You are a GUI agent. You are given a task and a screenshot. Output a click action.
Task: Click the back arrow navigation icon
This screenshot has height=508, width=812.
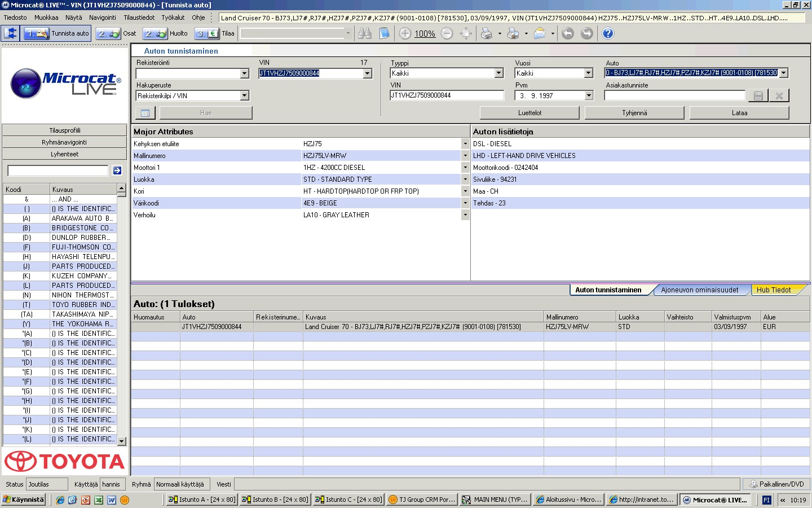[x=568, y=33]
